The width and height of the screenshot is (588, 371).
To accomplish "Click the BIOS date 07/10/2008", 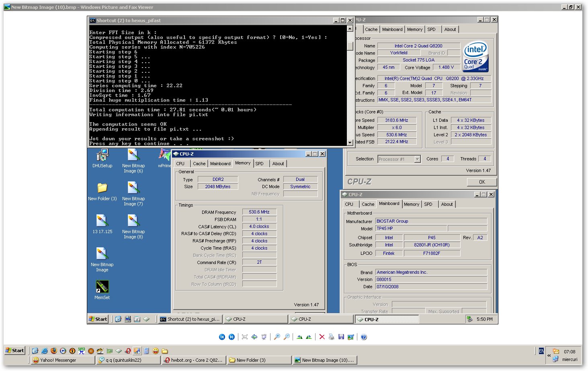I will pyautogui.click(x=431, y=287).
